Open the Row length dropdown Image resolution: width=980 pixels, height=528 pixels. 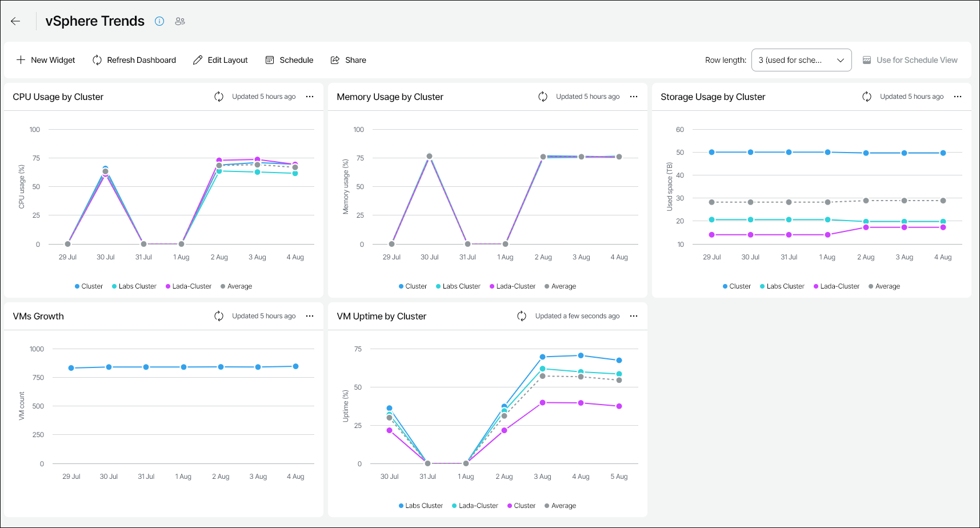pos(801,60)
